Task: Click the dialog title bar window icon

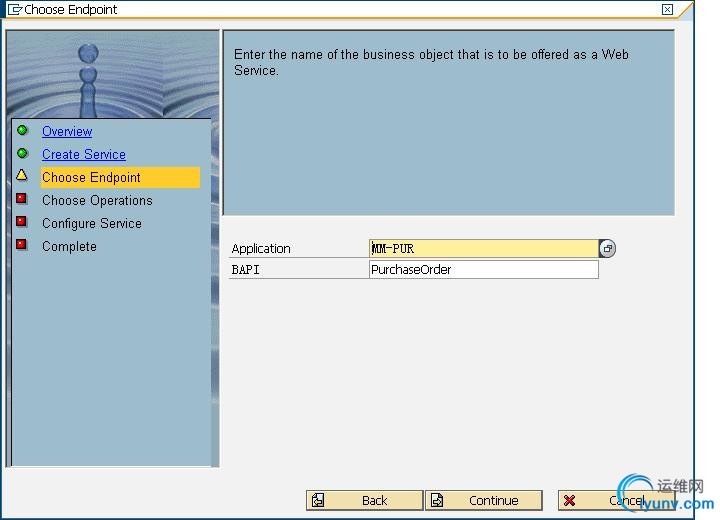Action: click(15, 9)
